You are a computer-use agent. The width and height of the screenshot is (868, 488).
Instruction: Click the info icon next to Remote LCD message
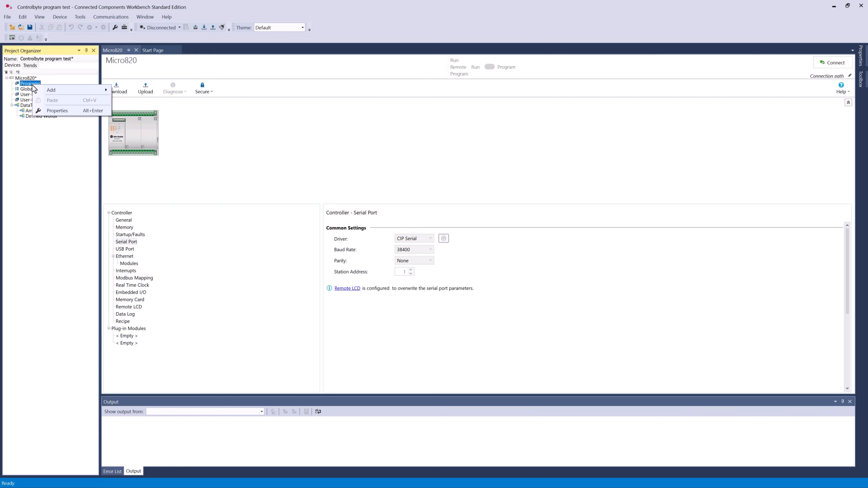coord(329,288)
